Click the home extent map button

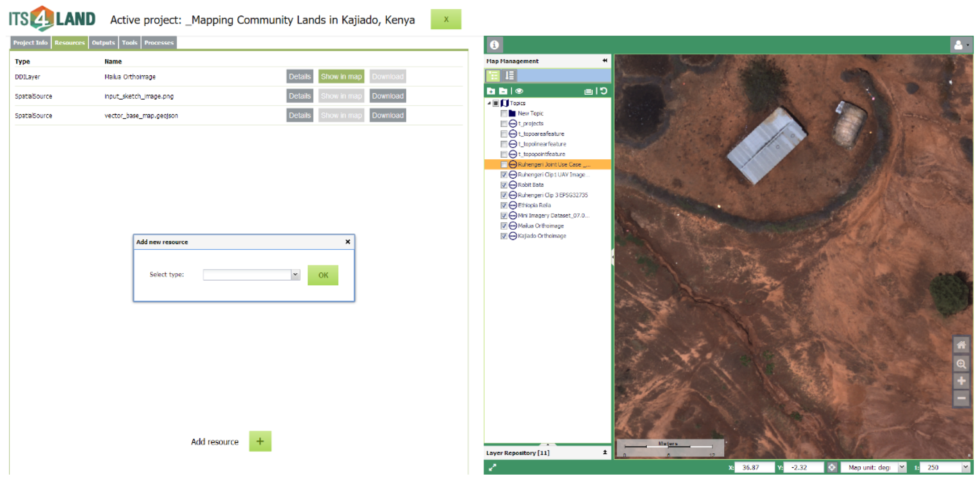click(x=961, y=345)
